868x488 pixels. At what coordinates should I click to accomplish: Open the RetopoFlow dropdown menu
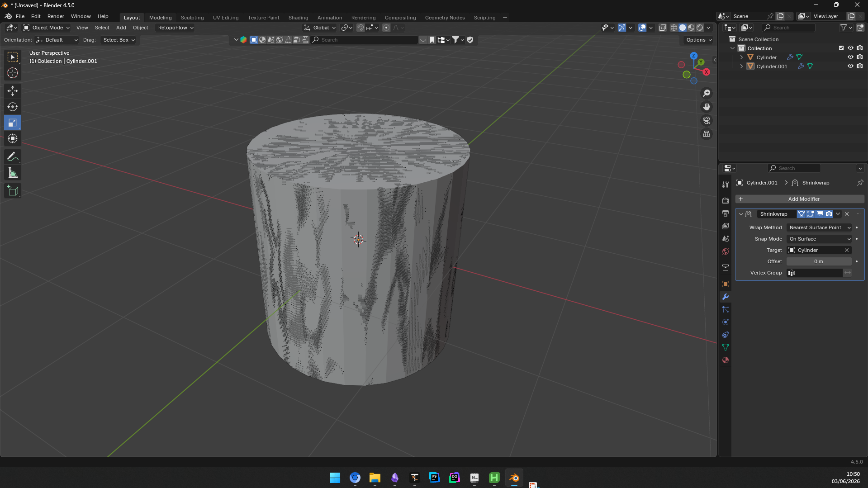click(x=175, y=28)
